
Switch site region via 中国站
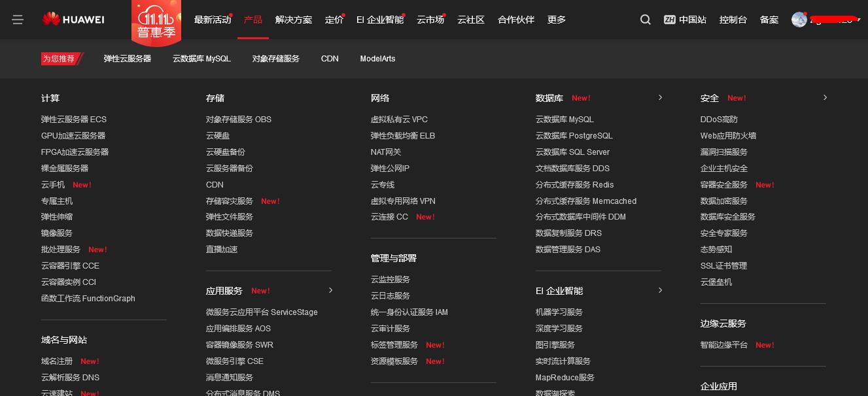(685, 20)
